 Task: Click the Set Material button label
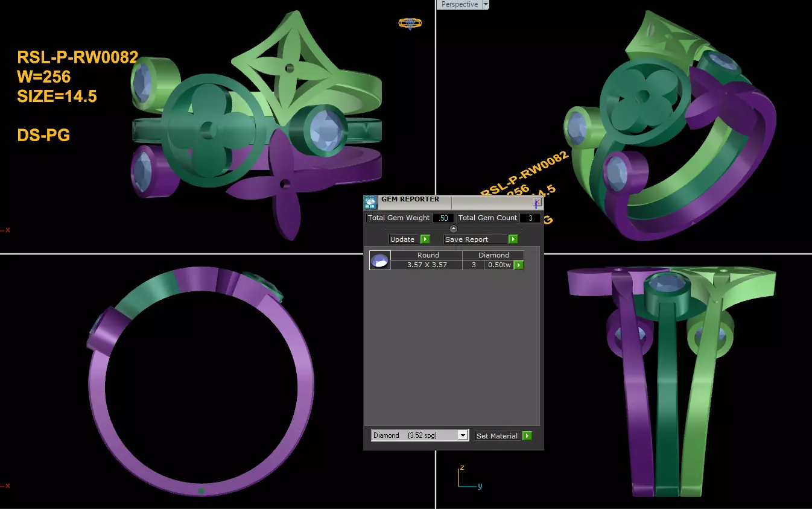(497, 435)
